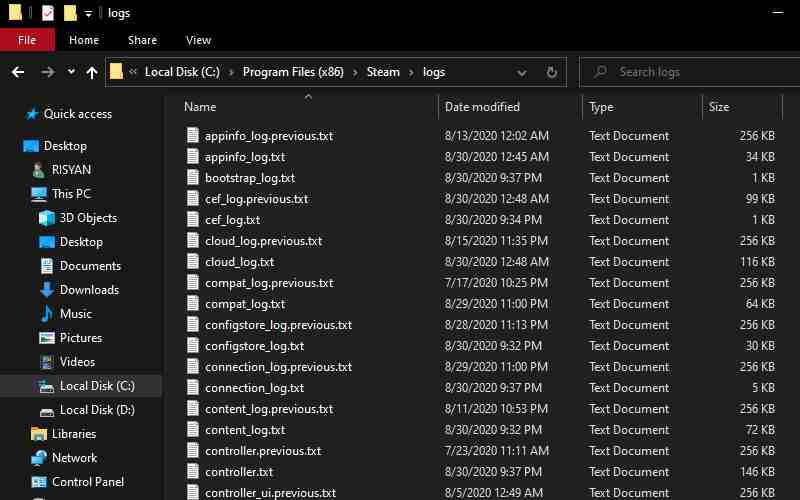Viewport: 800px width, 500px height.
Task: Open Quick access in navigation pane
Action: coord(78,114)
